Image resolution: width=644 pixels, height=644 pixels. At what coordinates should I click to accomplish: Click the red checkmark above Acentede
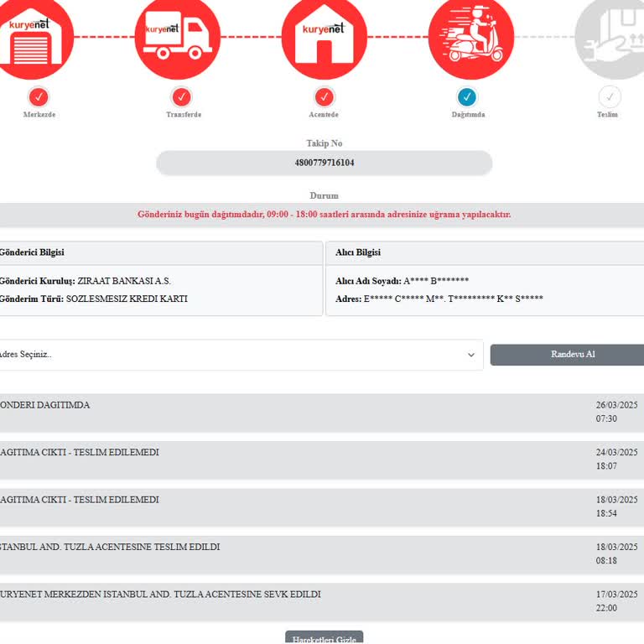[x=324, y=97]
